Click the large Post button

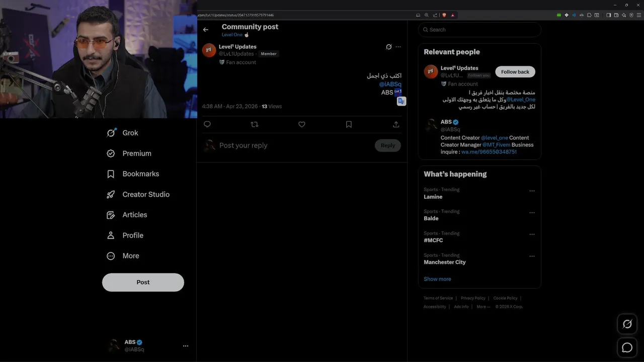[143, 283]
